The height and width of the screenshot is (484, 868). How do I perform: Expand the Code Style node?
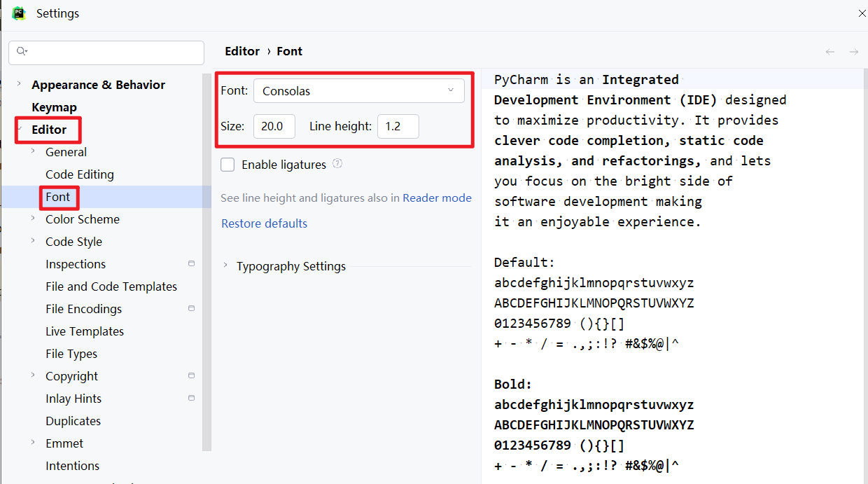(32, 241)
